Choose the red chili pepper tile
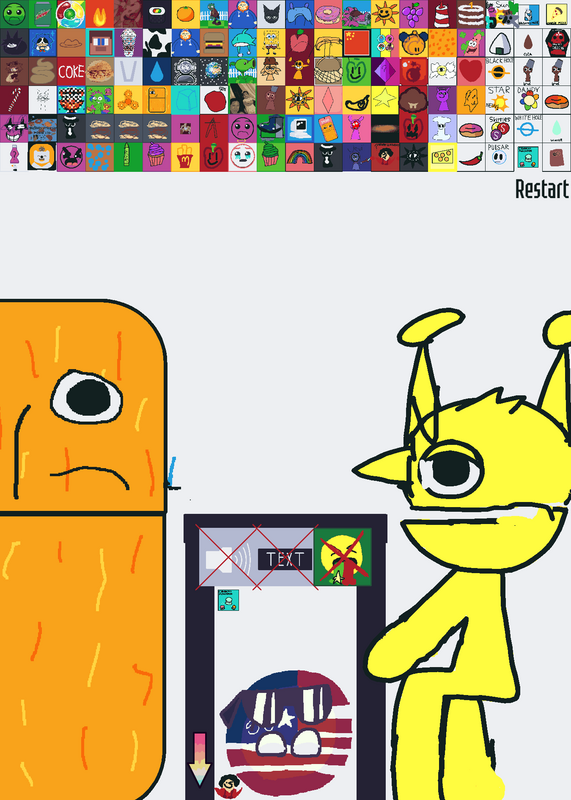This screenshot has height=800, width=571. (x=471, y=157)
